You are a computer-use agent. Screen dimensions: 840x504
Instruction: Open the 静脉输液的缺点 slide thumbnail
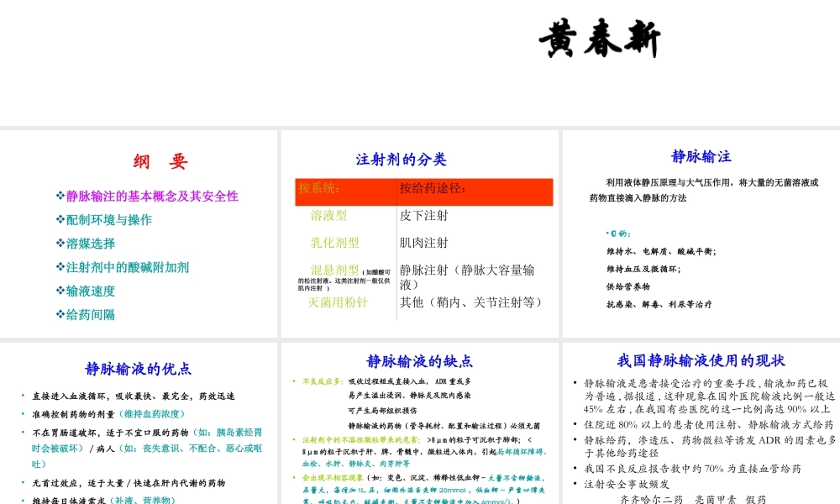(x=419, y=423)
